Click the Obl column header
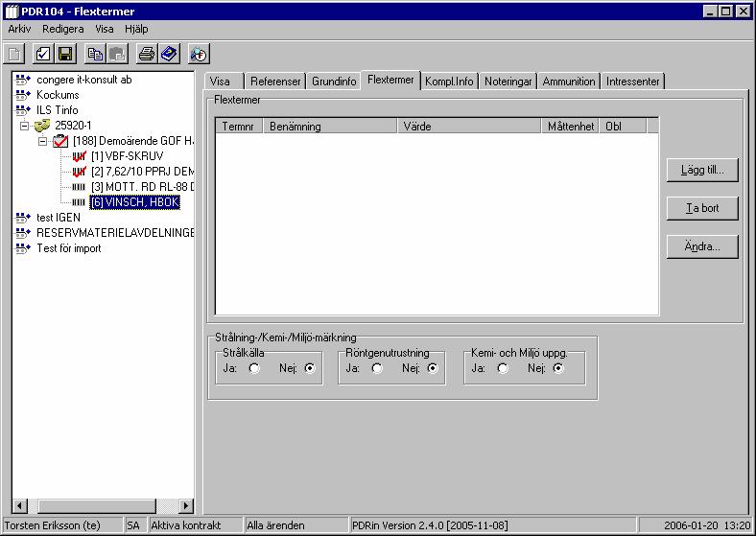 (623, 127)
